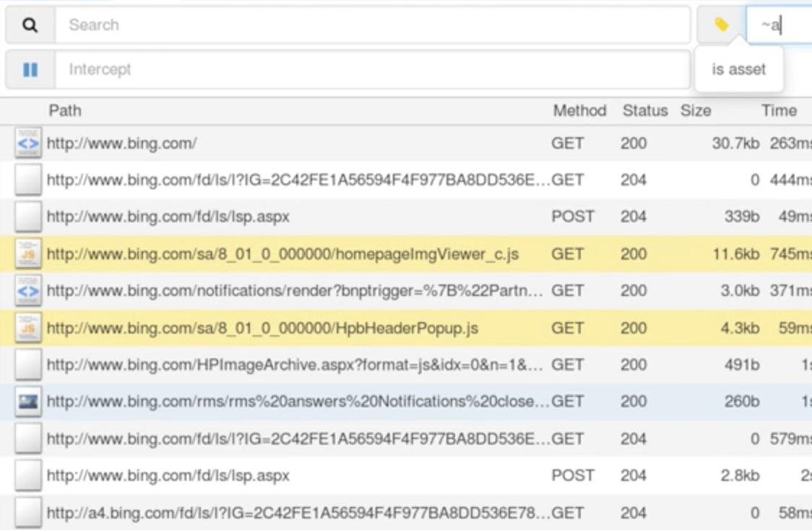Screen dimensions: 812x530
Task: Click HTML icon of notifications/render row
Action: coord(28,291)
